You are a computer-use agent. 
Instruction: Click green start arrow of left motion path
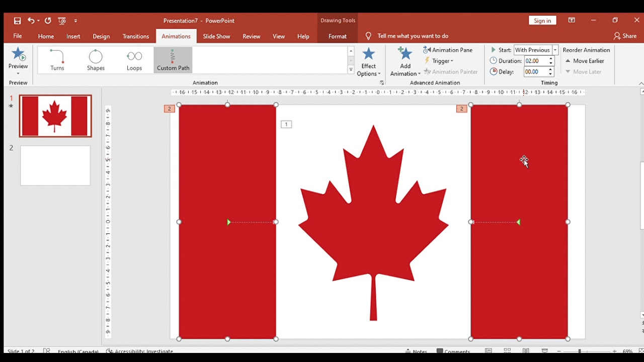pos(229,222)
